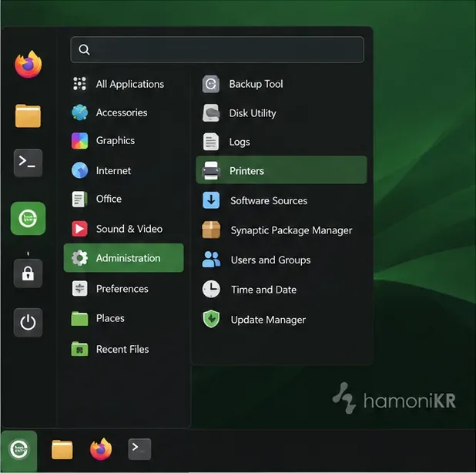The width and height of the screenshot is (476, 473).
Task: Open the Logs application
Action: pos(281,142)
